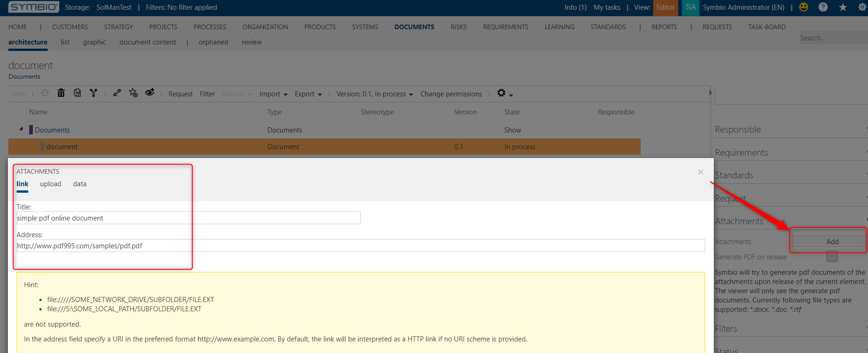Close the attachments dialog
The height and width of the screenshot is (353, 868).
point(700,172)
